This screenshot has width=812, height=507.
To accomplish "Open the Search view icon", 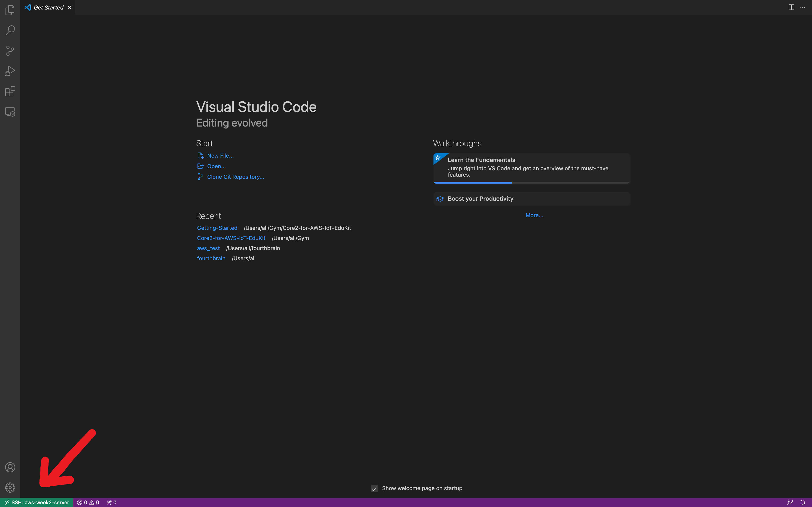I will tap(10, 30).
